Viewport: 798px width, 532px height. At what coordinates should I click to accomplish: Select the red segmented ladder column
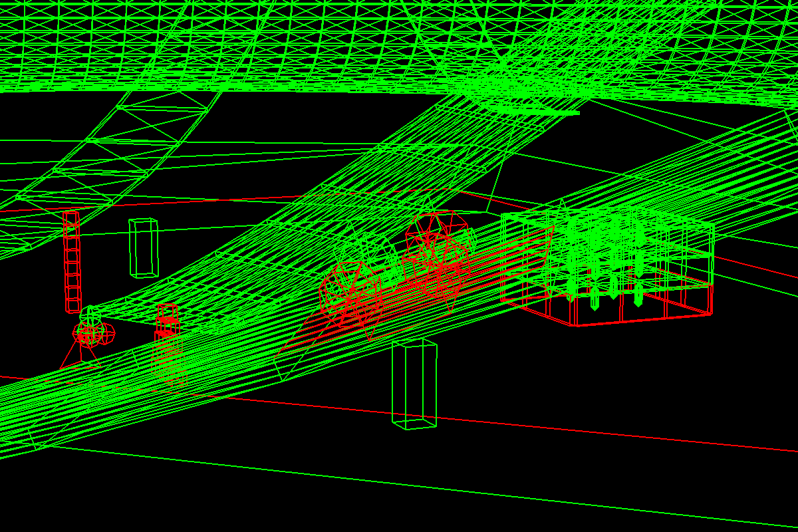pyautogui.click(x=72, y=262)
